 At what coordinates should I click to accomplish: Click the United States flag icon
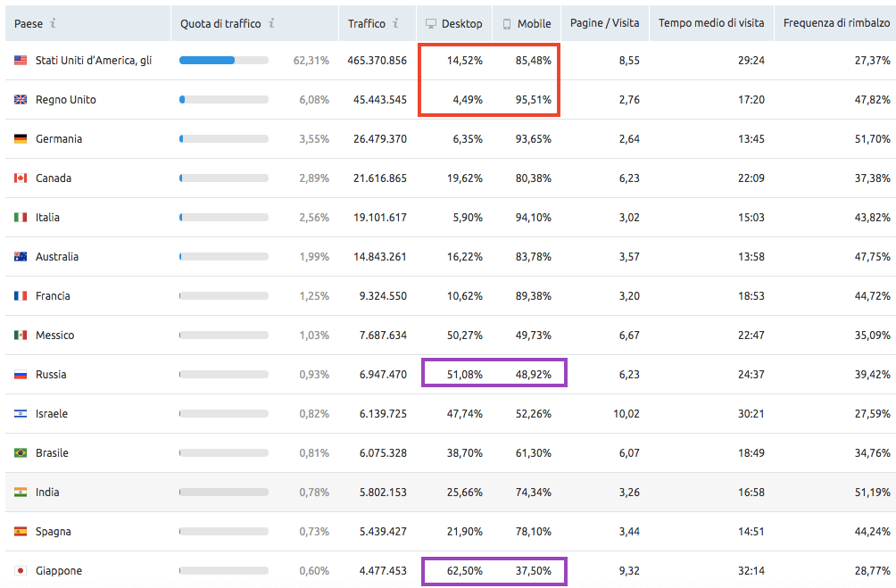(x=21, y=61)
